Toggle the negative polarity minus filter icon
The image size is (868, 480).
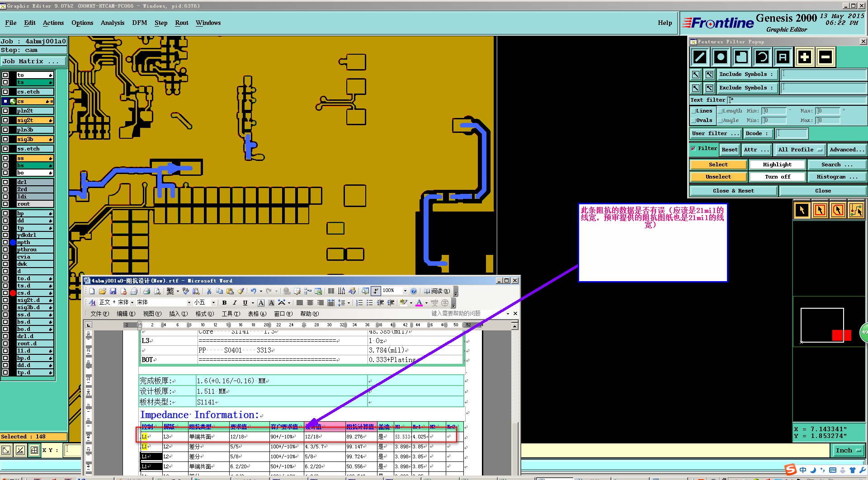coord(825,57)
